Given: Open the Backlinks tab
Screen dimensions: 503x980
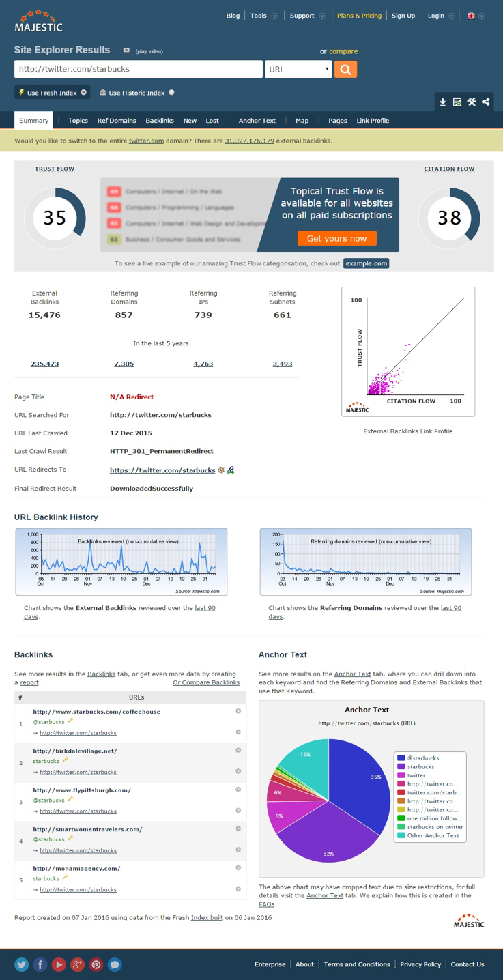Looking at the screenshot, I should pyautogui.click(x=160, y=120).
